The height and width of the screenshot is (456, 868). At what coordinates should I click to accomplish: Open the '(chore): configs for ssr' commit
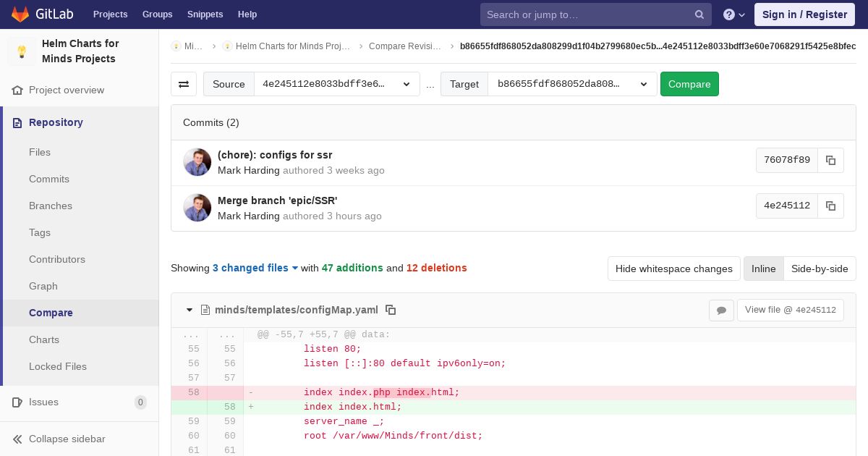tap(275, 155)
